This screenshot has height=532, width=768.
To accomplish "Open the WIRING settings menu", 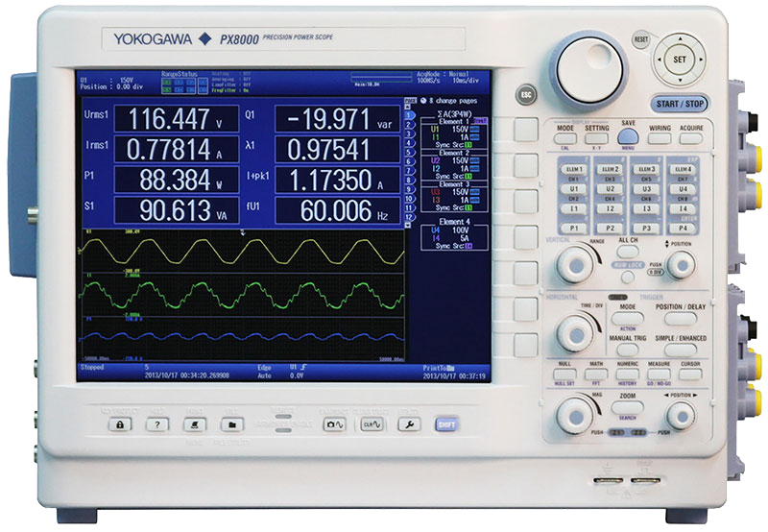I will click(660, 138).
